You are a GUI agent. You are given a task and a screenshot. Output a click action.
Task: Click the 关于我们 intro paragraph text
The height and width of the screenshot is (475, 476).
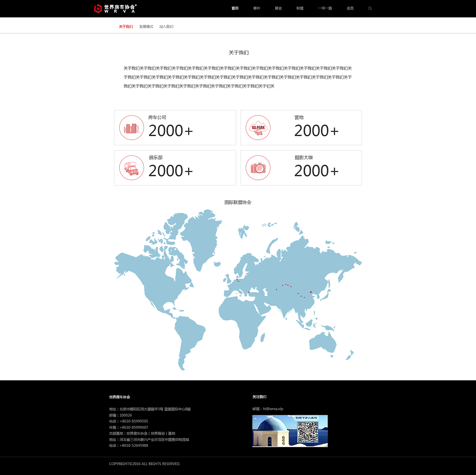pyautogui.click(x=238, y=77)
